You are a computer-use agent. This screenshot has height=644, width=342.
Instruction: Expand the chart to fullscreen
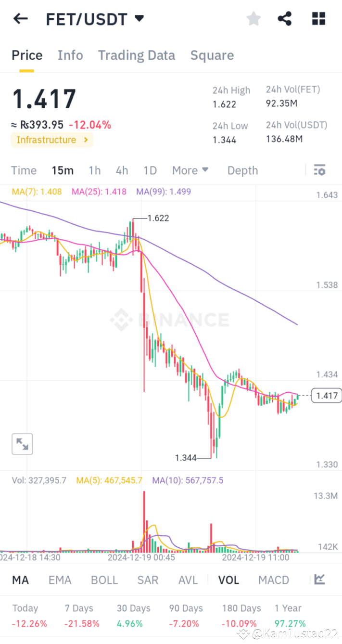tap(22, 444)
